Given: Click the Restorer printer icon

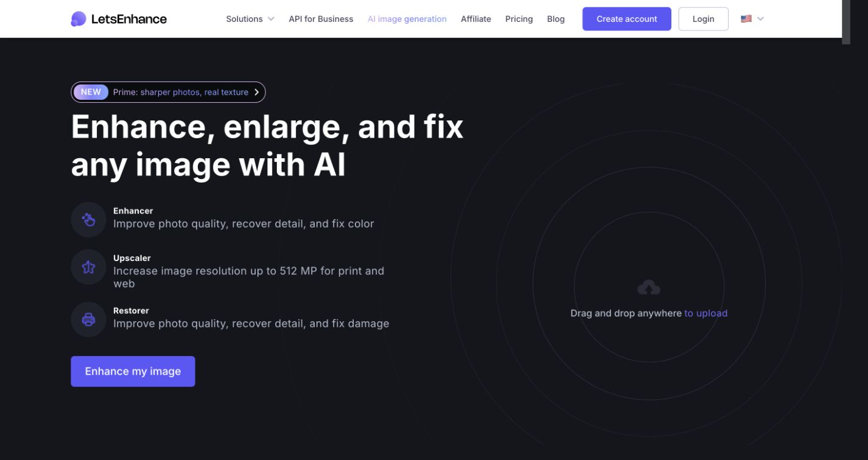Looking at the screenshot, I should [x=89, y=319].
